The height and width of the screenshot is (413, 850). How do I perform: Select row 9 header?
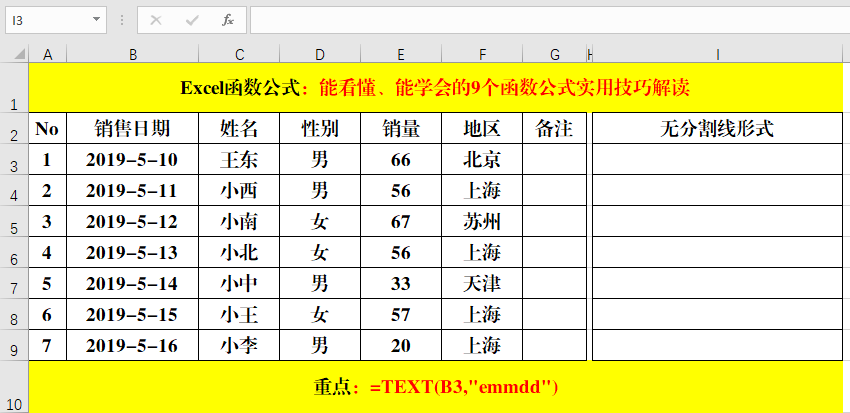14,345
